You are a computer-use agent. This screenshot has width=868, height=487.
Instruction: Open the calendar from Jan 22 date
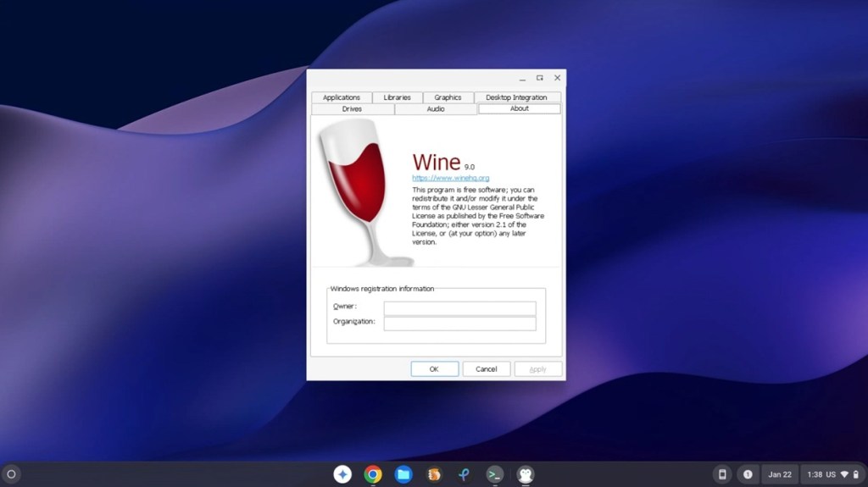780,474
